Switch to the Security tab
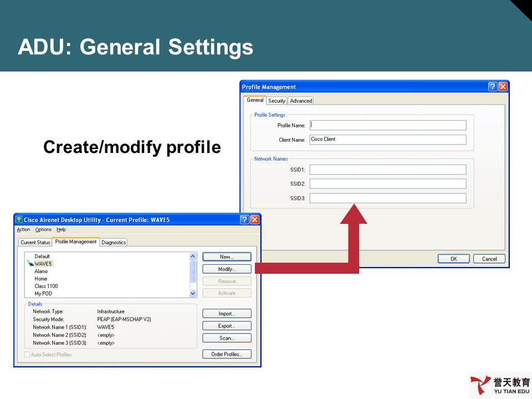Screen dimensions: 532x399 coord(277,101)
